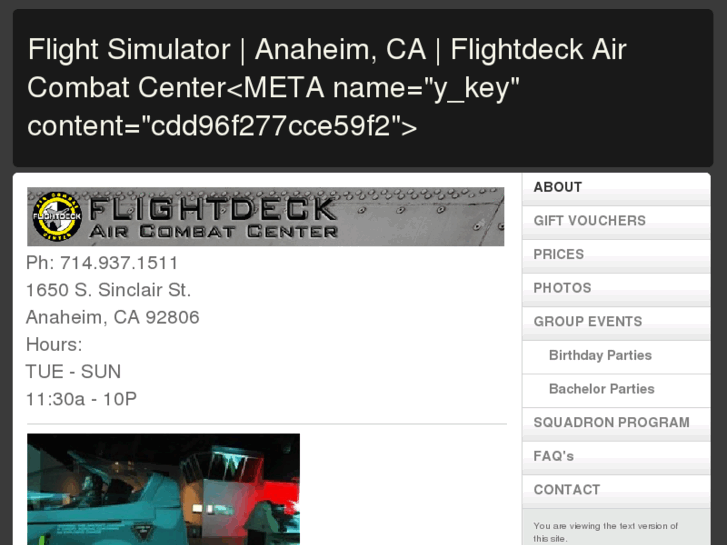Click the FLIGHTDECK wordmark in the banner
727x545 pixels.
[213, 208]
